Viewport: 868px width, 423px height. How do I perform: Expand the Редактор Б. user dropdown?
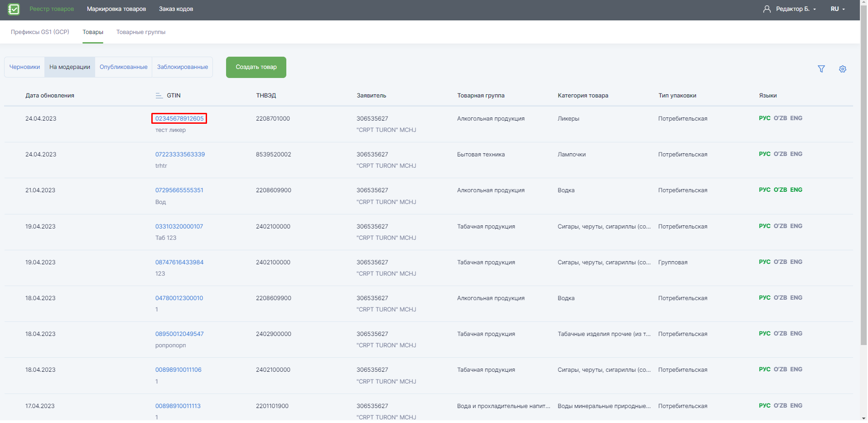796,9
